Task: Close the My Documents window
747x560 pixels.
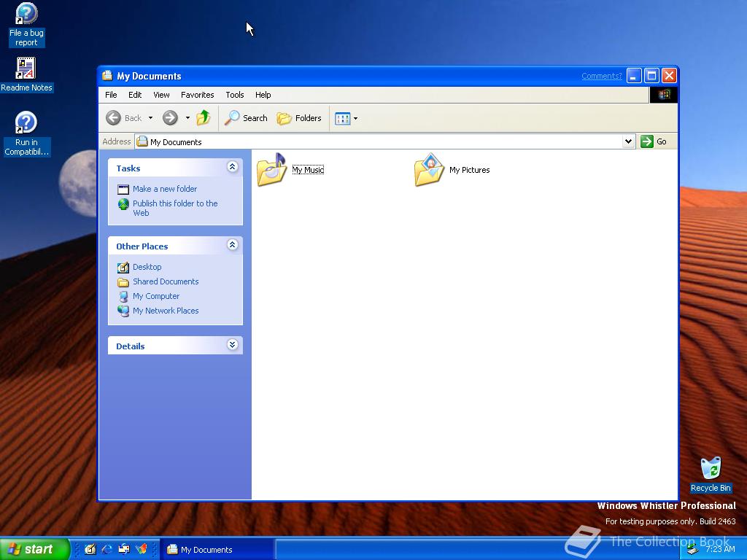Action: 670,76
